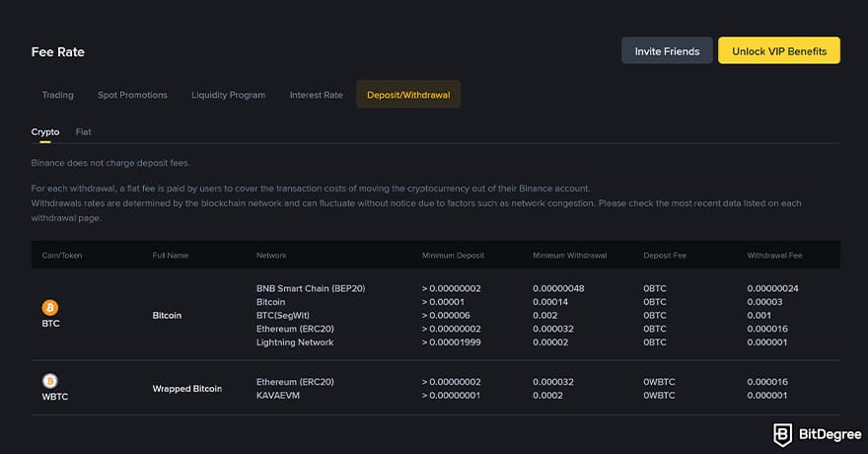Viewport: 868px width, 454px height.
Task: Click the Minimum Withdrawal column header
Action: pyautogui.click(x=570, y=256)
